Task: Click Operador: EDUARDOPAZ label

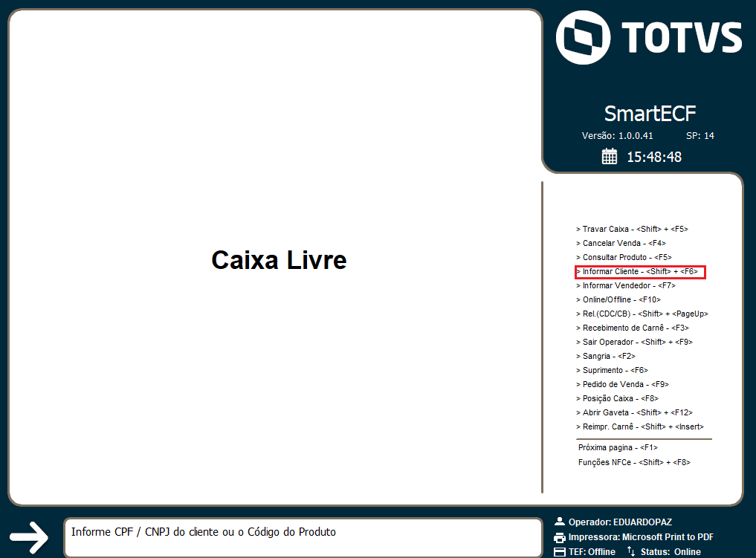Action: tap(620, 522)
